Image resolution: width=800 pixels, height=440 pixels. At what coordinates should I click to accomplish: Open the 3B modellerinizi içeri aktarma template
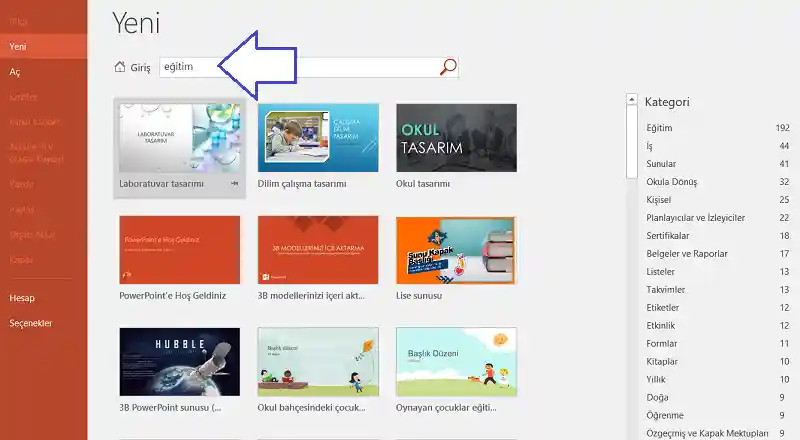[318, 250]
